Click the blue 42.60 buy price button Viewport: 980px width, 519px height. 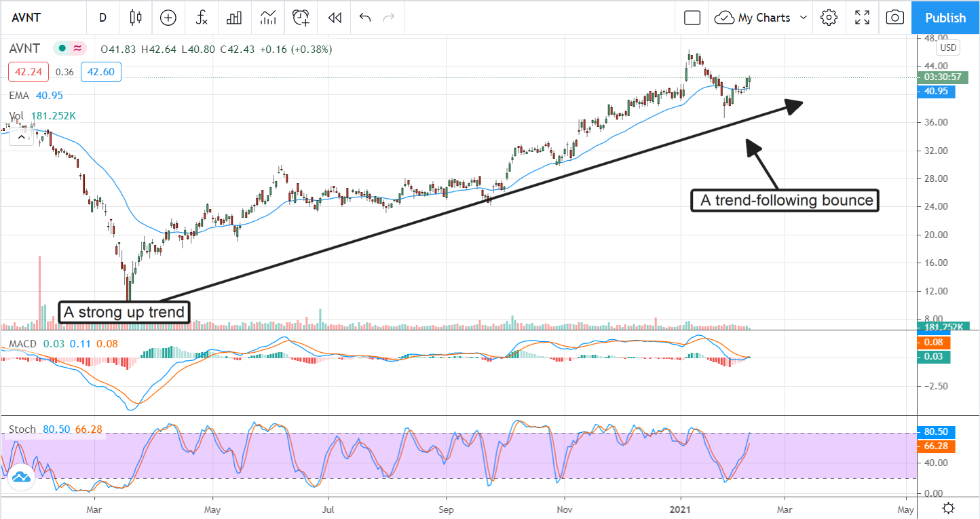pos(100,72)
